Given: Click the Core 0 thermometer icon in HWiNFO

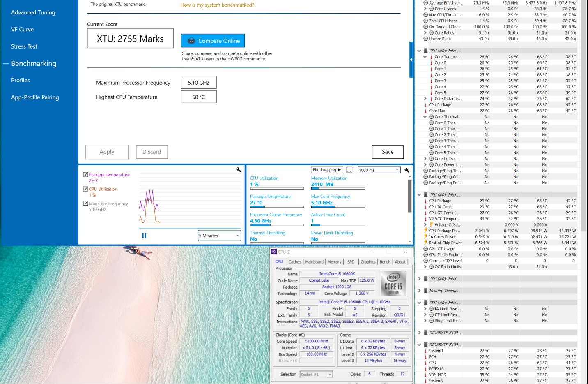Looking at the screenshot, I should click(431, 63).
